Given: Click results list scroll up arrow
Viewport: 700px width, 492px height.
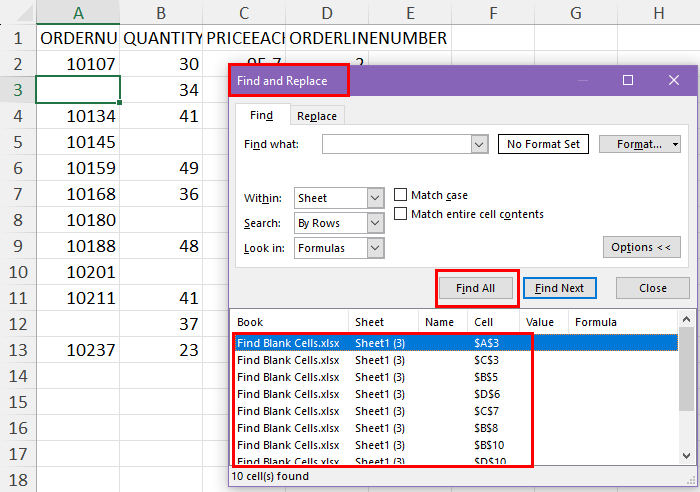Looking at the screenshot, I should (687, 319).
